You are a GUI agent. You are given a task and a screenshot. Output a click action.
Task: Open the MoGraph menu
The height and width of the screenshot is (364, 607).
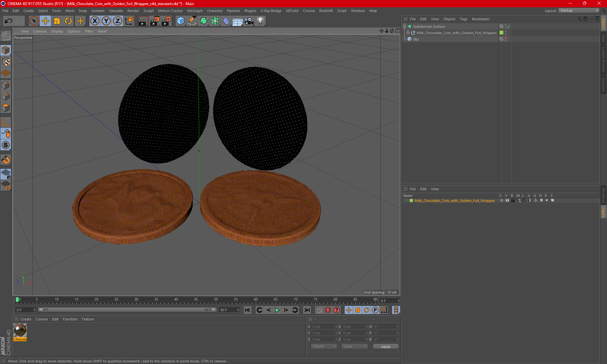point(195,11)
